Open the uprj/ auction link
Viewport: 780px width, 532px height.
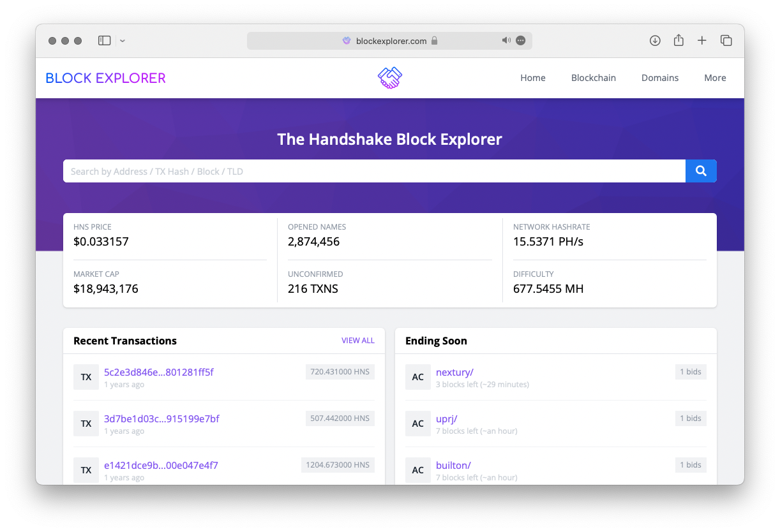447,418
